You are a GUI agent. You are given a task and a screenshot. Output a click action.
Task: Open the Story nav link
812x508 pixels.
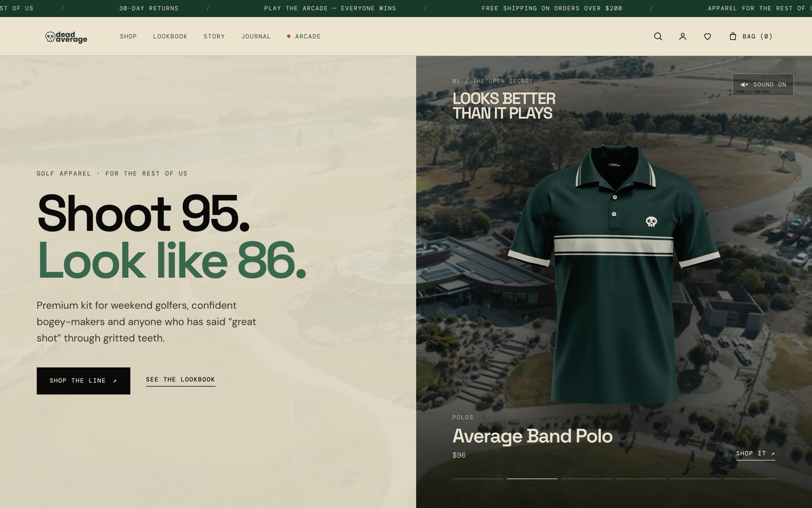[214, 37]
